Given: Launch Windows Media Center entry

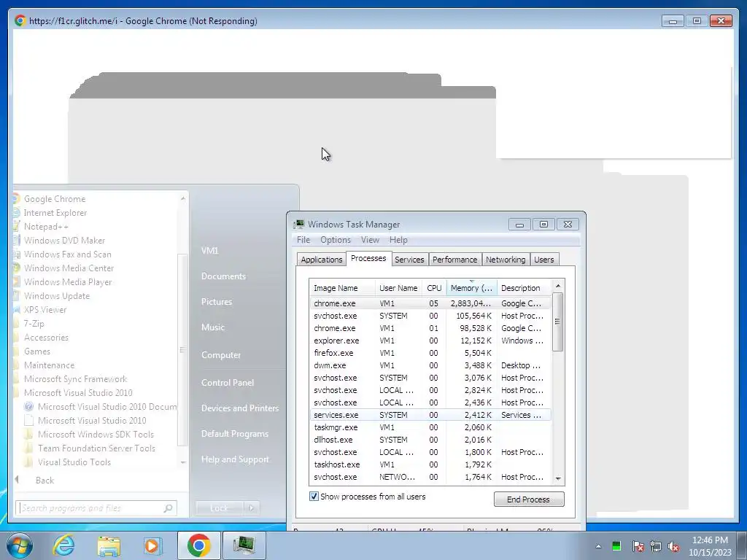Looking at the screenshot, I should click(x=69, y=268).
